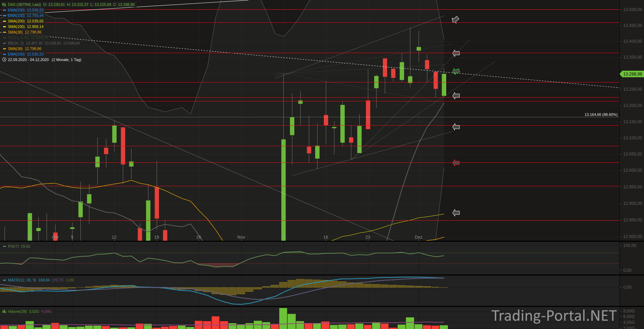Viewport: 644px width, 329px height.
Task: Click the blue swatch of the EMA(100) legend entry
Action: [x=4, y=16]
